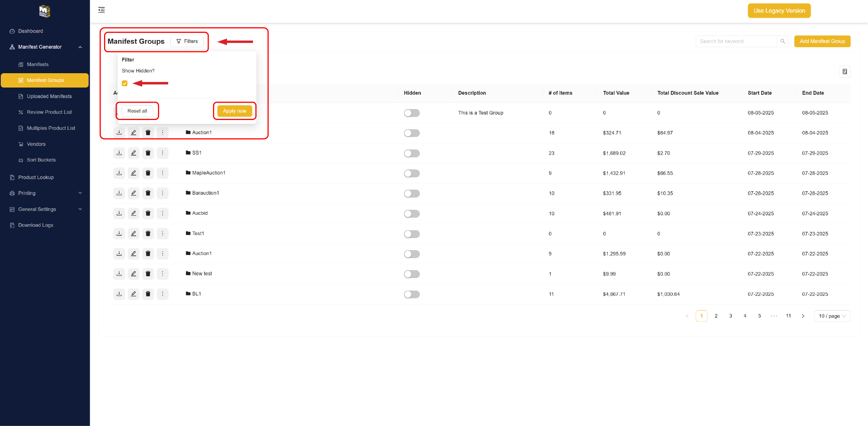The image size is (868, 426).
Task: Click the sidebar collapse hamburger icon
Action: pyautogui.click(x=101, y=10)
